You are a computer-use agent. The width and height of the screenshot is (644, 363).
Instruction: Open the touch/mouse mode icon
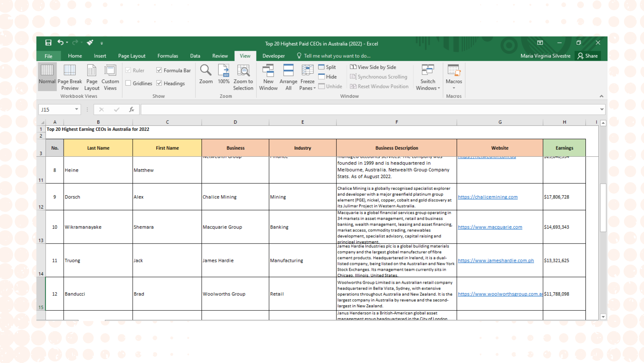90,42
